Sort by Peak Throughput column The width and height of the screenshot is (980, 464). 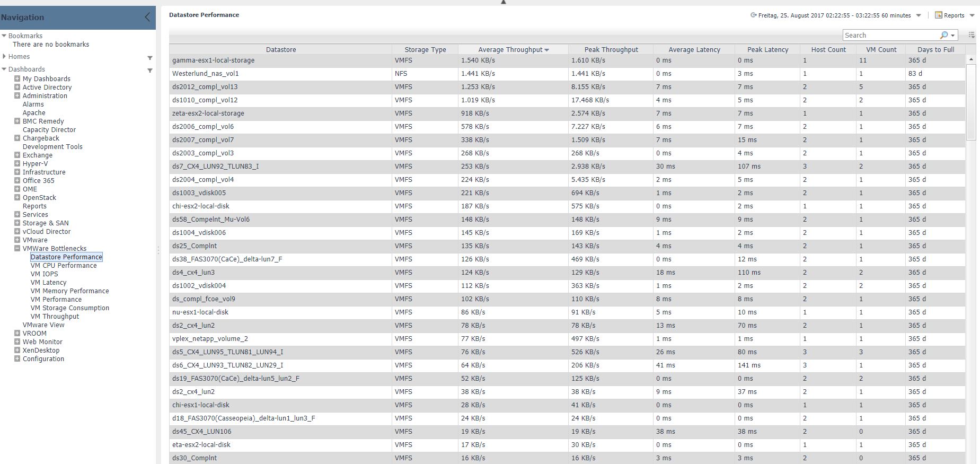611,49
